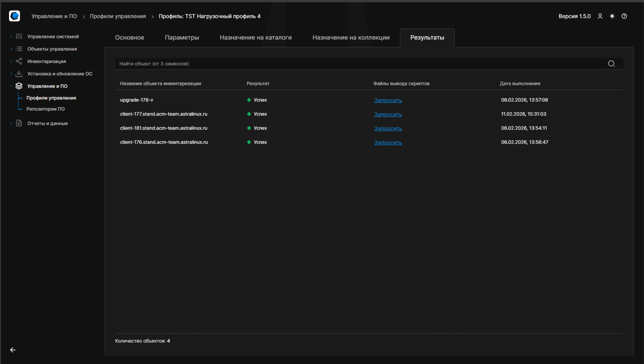Expand the Управление системой section
Viewport: 644px width, 364px height.
[x=11, y=36]
